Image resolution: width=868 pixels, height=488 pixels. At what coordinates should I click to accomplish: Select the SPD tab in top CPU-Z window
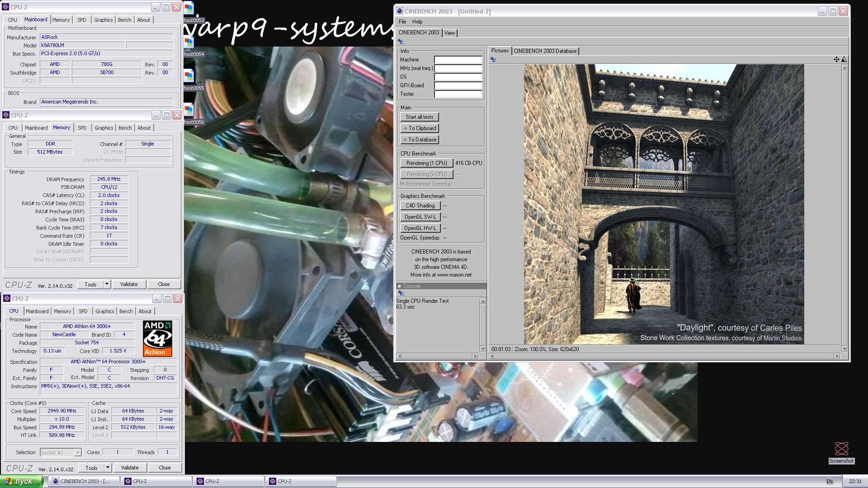pos(82,20)
